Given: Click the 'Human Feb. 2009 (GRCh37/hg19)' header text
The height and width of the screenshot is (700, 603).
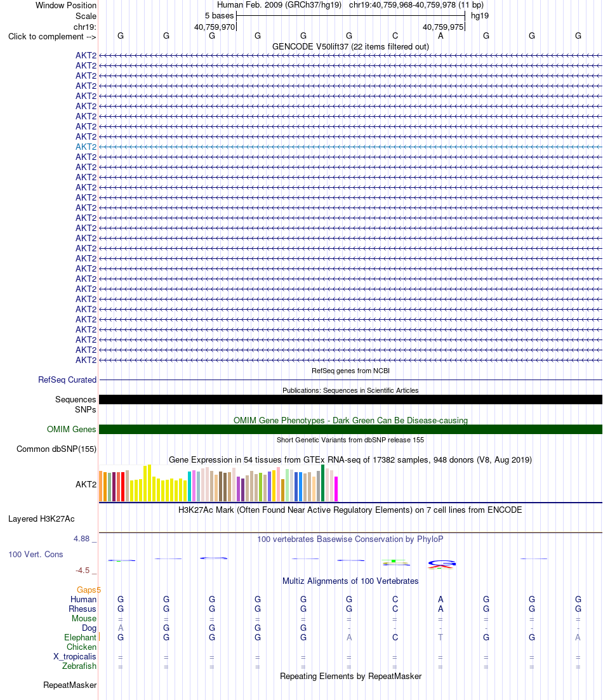Looking at the screenshot, I should pyautogui.click(x=279, y=5).
